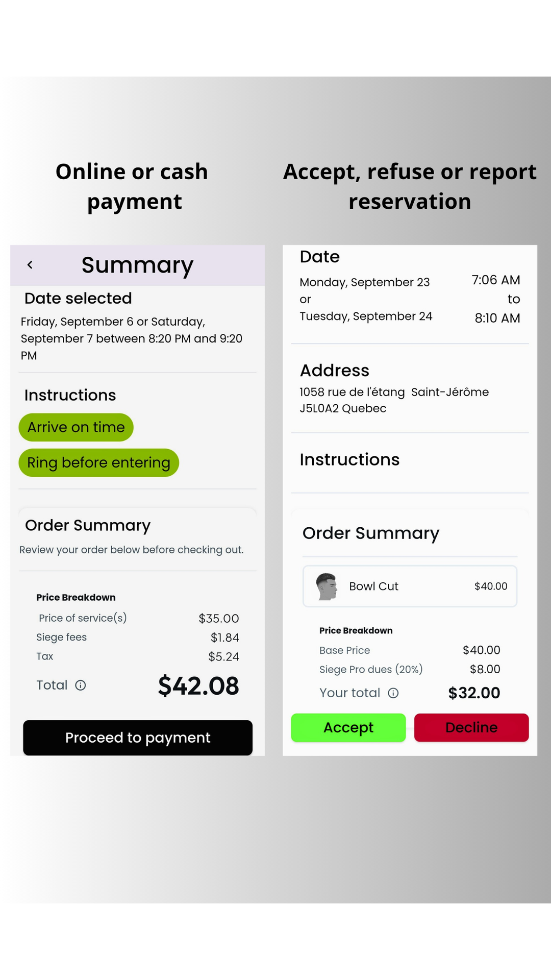Tap the Tuesday, September 24 date
The image size is (551, 980).
366,316
